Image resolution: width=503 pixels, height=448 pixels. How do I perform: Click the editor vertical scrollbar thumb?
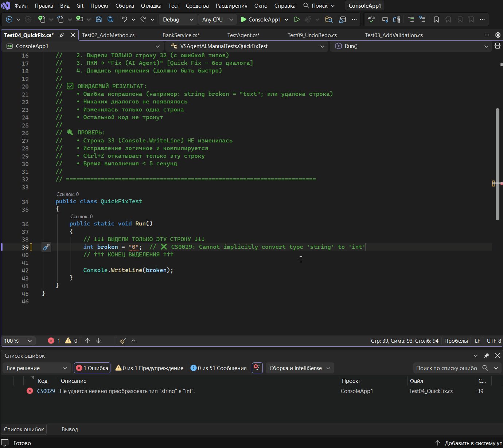tap(498, 164)
